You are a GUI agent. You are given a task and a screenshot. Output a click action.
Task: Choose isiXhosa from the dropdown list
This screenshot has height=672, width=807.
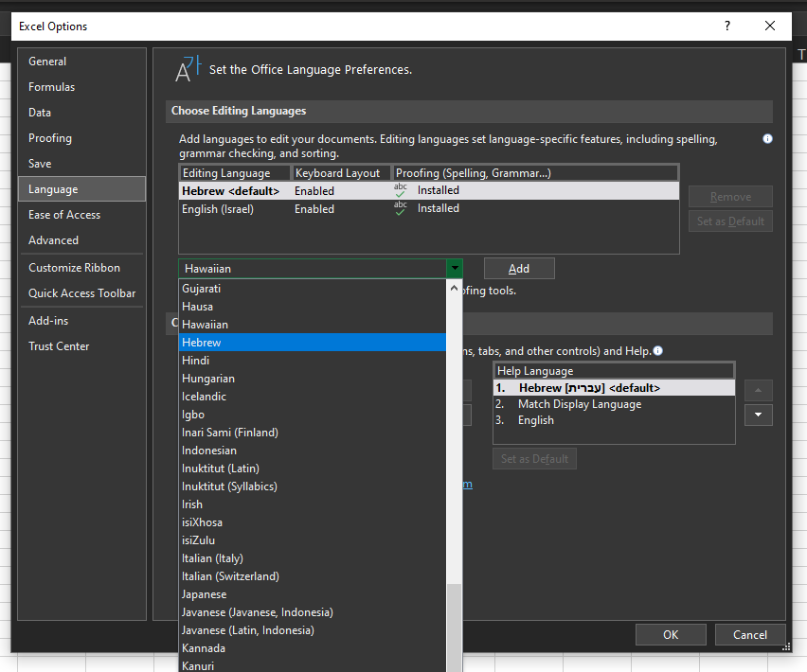(x=313, y=522)
